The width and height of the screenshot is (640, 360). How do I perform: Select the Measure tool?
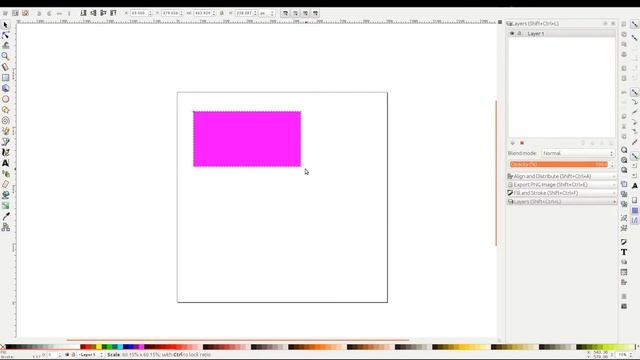tap(5, 67)
